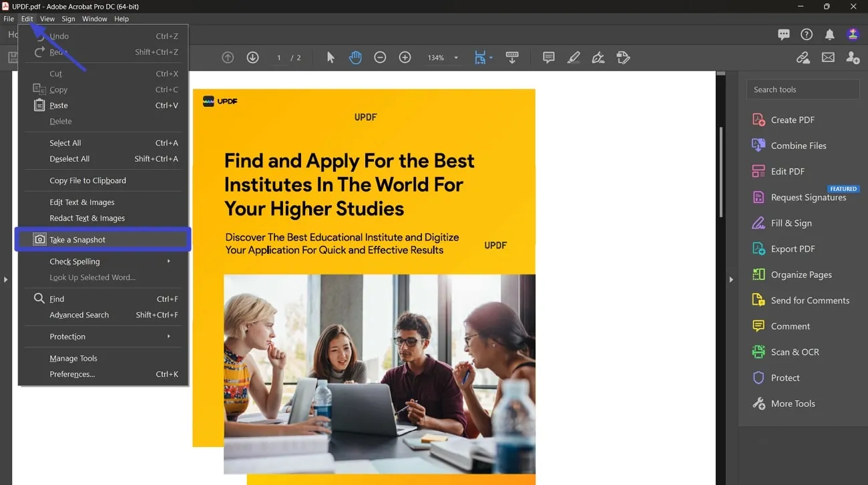Viewport: 868px width, 485px height.
Task: Open the Fill & Sign pen icon
Action: [x=598, y=57]
